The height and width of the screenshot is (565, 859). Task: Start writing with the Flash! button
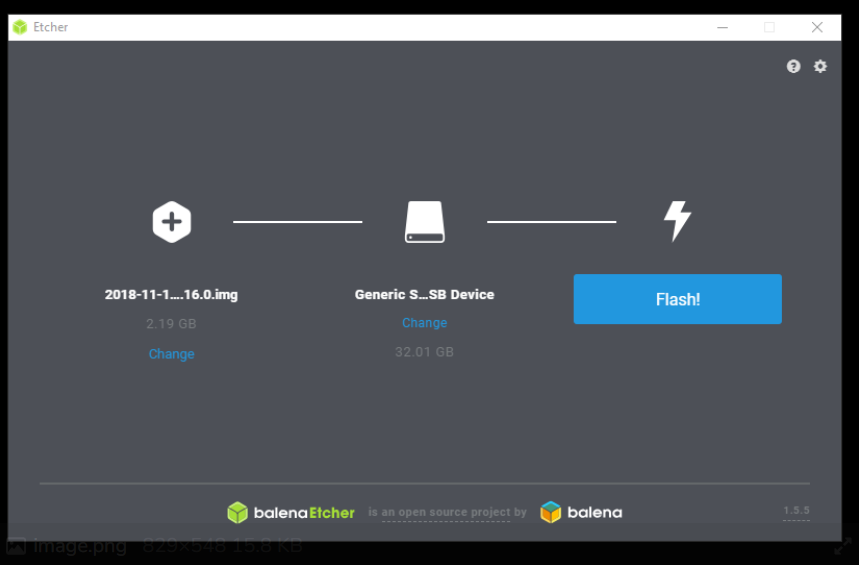click(x=678, y=299)
